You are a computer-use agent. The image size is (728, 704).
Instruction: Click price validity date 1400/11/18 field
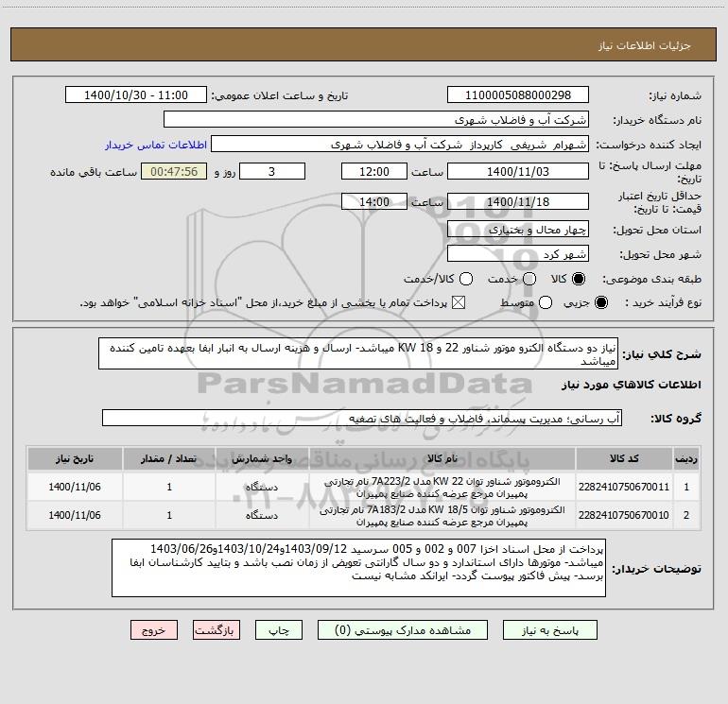point(518,201)
